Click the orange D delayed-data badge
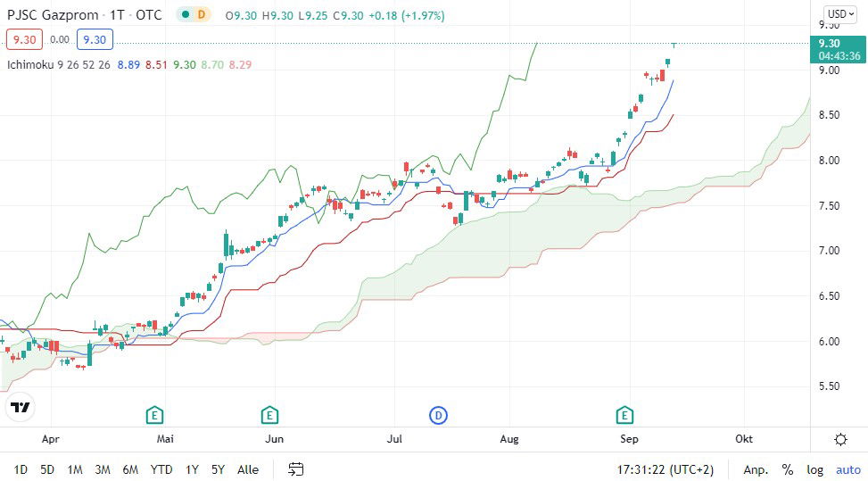Screen dimensions: 868x481 (202, 15)
